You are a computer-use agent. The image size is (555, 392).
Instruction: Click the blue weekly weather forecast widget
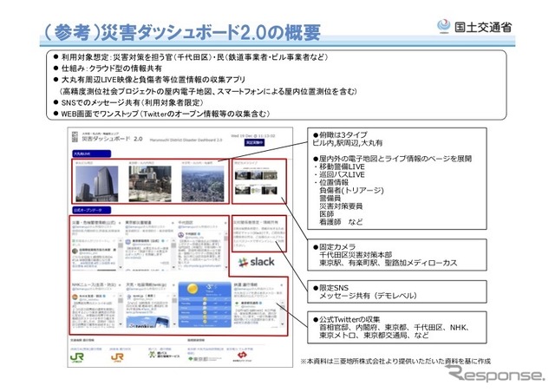pos(205,304)
